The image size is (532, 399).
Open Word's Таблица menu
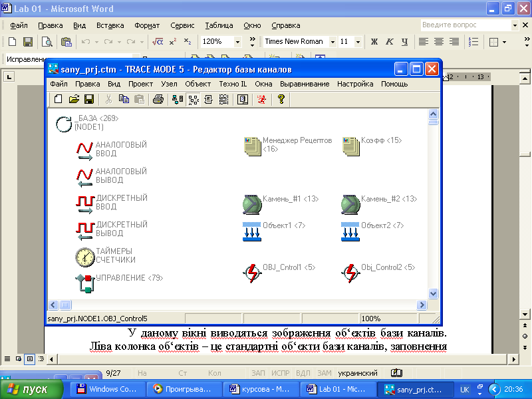[x=219, y=25]
